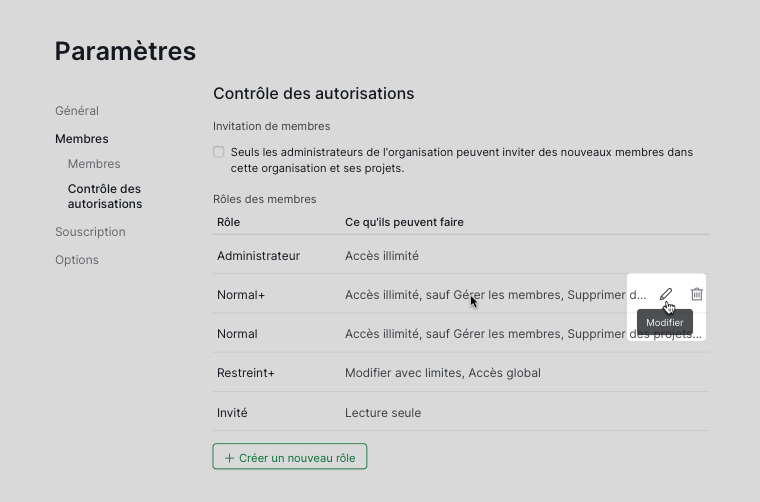This screenshot has height=502, width=760.
Task: Click Modifier avec limites, Accès global text
Action: click(443, 373)
